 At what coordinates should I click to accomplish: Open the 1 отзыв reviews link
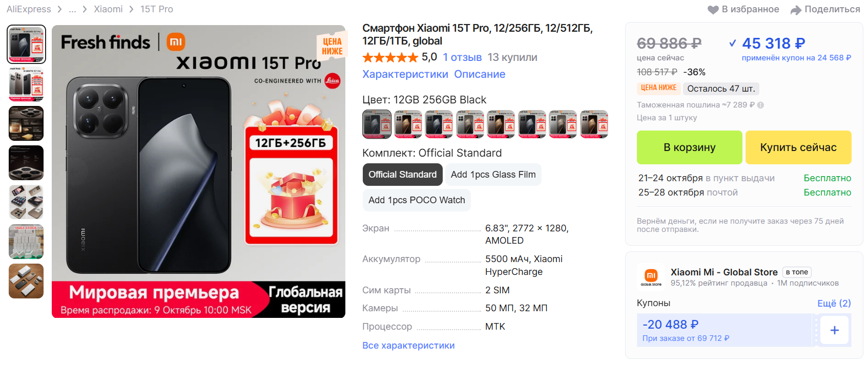coord(462,57)
